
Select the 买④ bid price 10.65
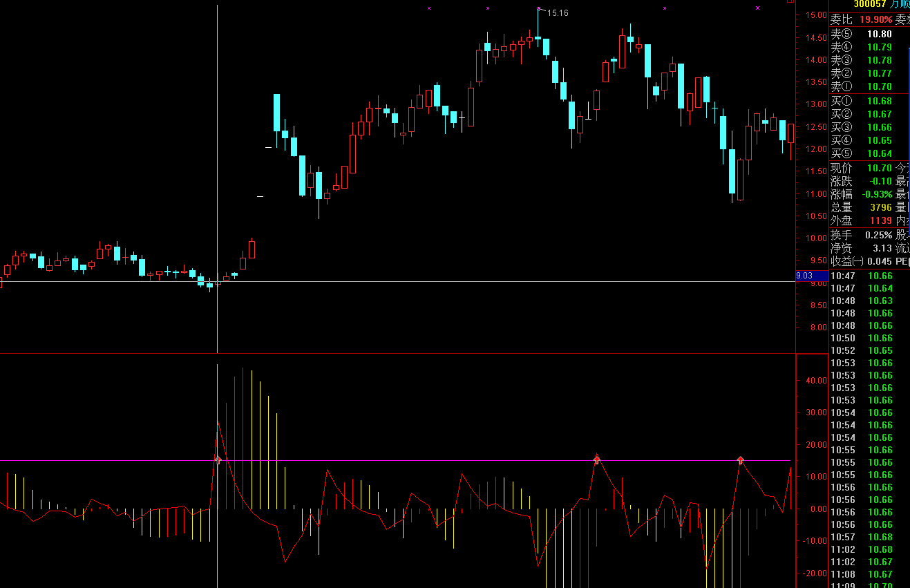click(x=880, y=140)
